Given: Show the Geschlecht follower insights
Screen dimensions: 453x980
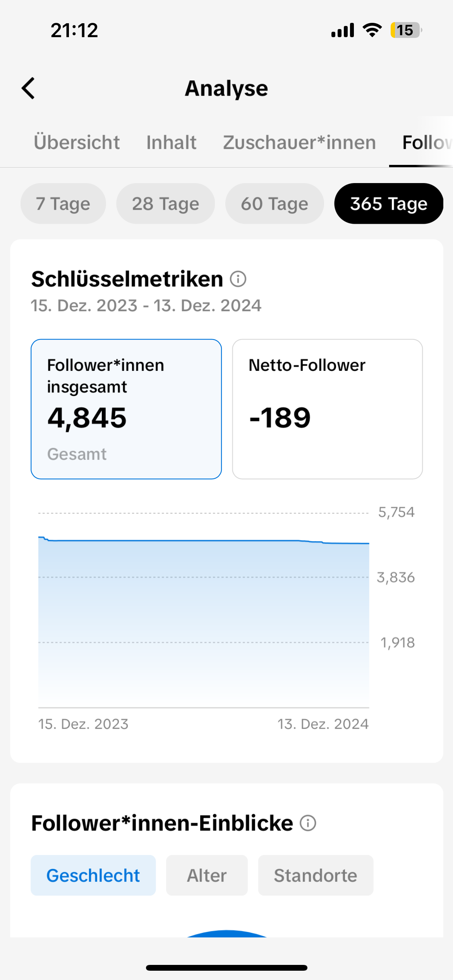Looking at the screenshot, I should (x=93, y=875).
